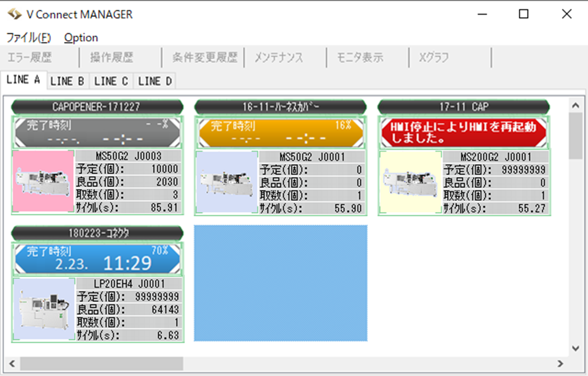This screenshot has height=376, width=588.
Task: Click good parts value 2030
Action: pos(167,182)
